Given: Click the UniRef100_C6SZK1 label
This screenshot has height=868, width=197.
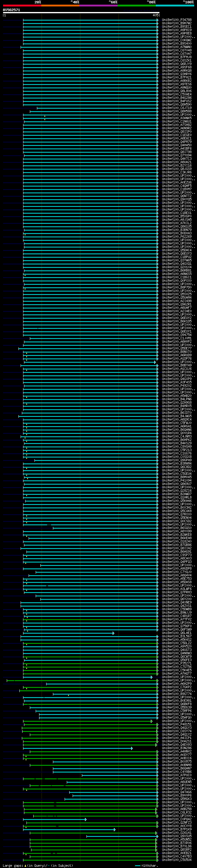Looking at the screenshot, I should tap(177, 60).
